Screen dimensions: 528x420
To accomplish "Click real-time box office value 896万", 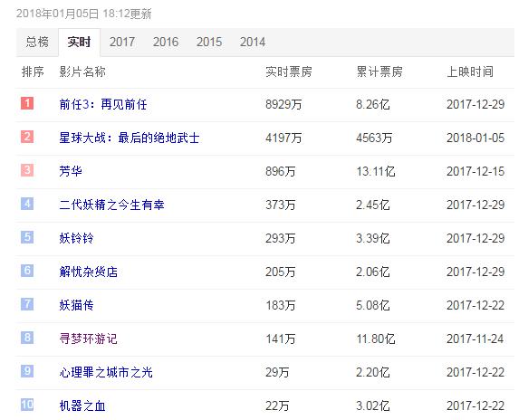I will tap(281, 171).
